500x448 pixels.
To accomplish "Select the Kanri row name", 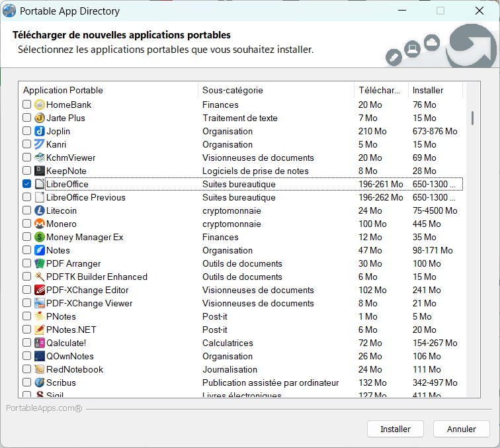I will (56, 144).
